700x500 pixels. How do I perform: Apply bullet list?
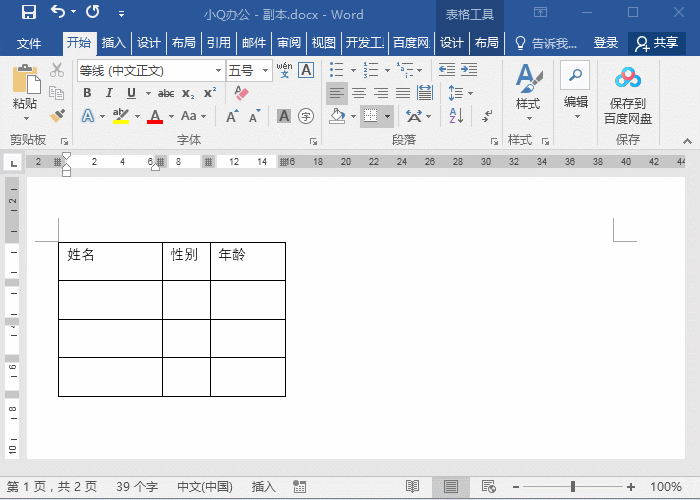pos(337,70)
